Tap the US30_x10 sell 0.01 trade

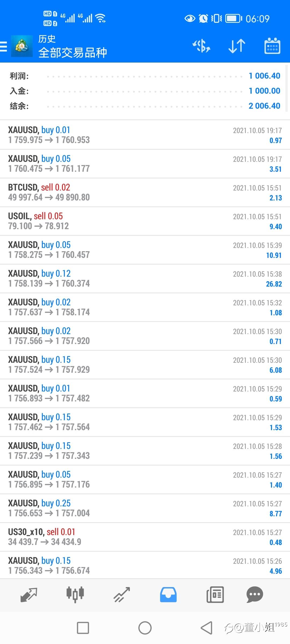click(x=145, y=537)
